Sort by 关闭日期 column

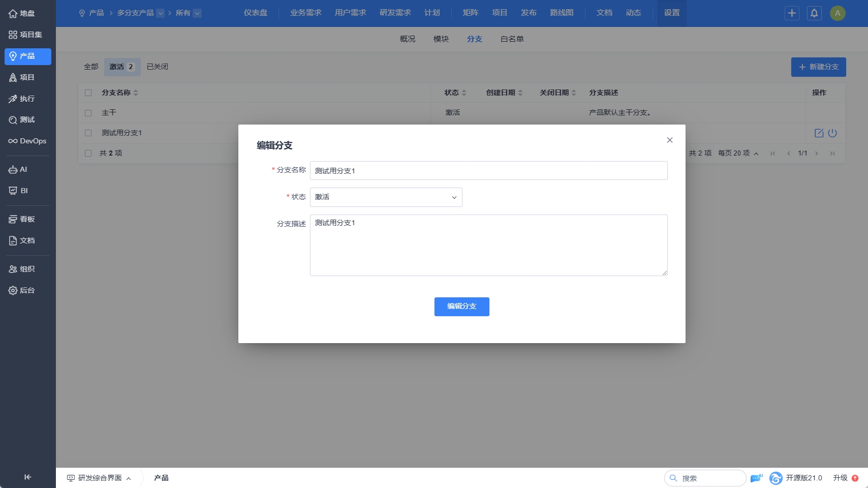(558, 93)
